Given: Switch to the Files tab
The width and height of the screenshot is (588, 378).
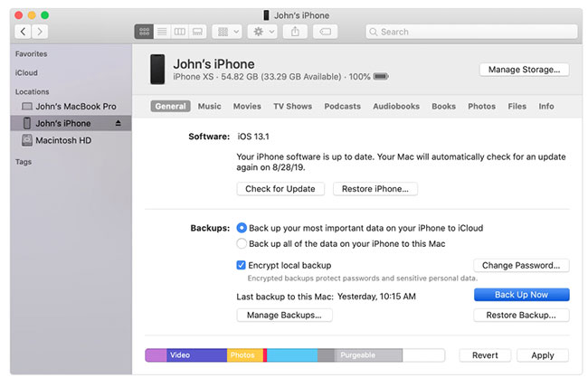Looking at the screenshot, I should pyautogui.click(x=517, y=106).
